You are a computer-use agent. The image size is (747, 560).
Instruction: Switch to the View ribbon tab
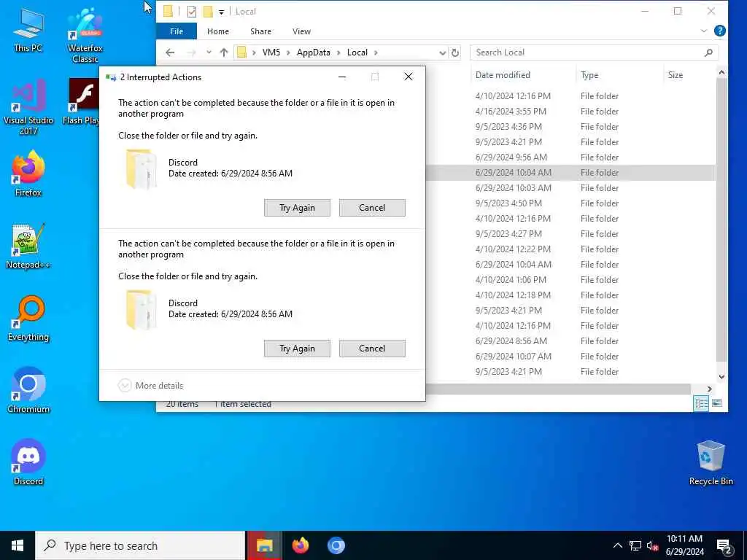point(301,31)
